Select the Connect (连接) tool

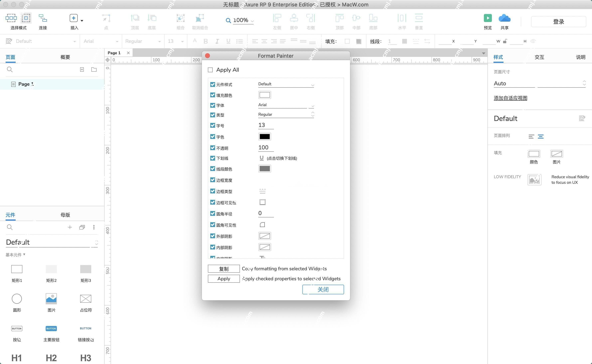click(43, 18)
